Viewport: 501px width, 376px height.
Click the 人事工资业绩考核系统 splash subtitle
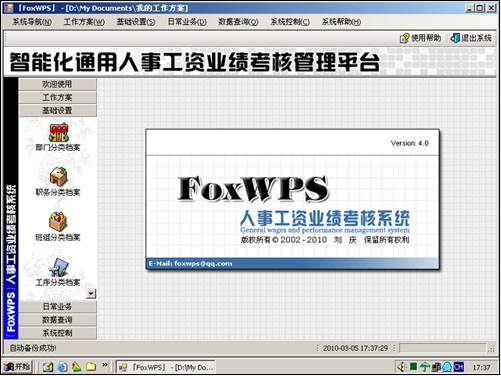coord(325,218)
